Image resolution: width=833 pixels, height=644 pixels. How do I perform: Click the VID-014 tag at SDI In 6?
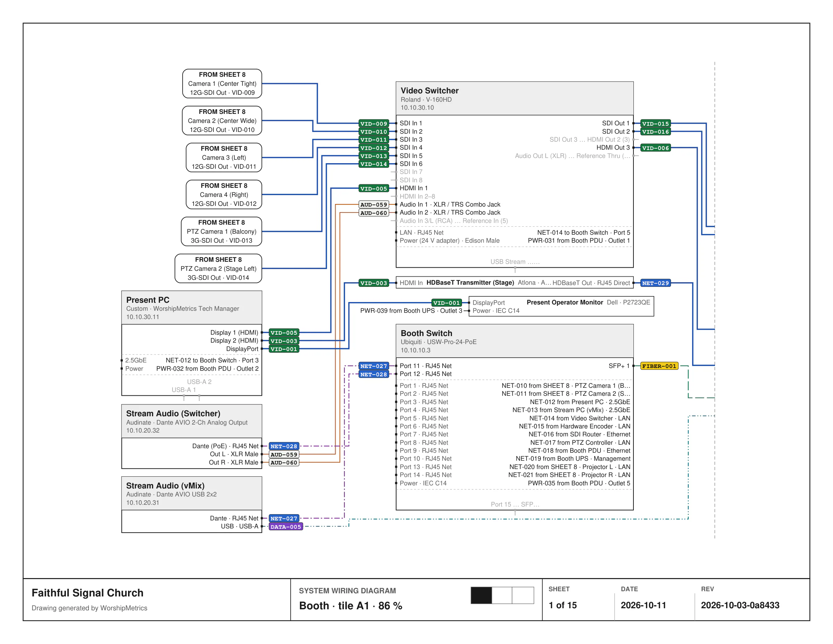click(x=374, y=164)
